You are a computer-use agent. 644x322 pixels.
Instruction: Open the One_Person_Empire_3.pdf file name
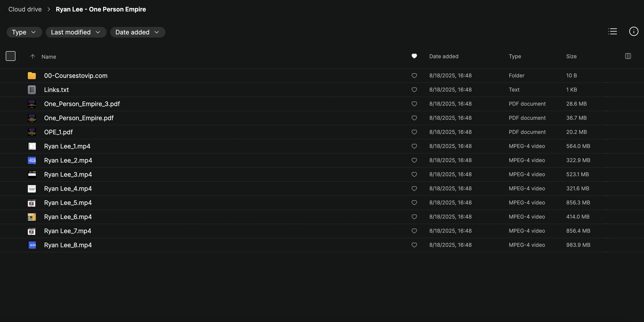[x=82, y=104]
